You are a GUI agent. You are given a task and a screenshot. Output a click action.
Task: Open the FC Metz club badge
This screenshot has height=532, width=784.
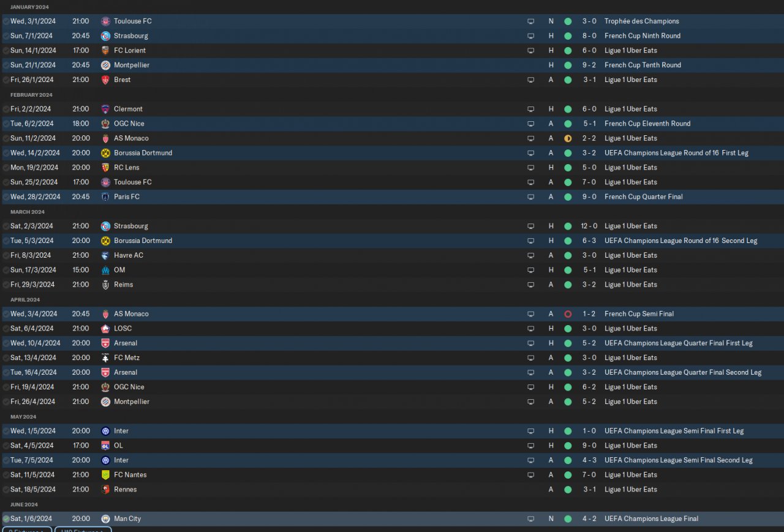point(105,358)
